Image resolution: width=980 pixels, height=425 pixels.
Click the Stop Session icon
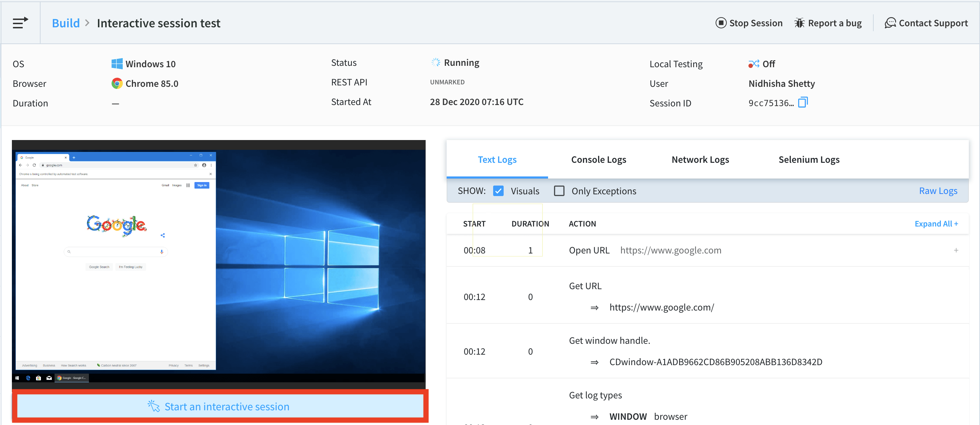pyautogui.click(x=720, y=23)
